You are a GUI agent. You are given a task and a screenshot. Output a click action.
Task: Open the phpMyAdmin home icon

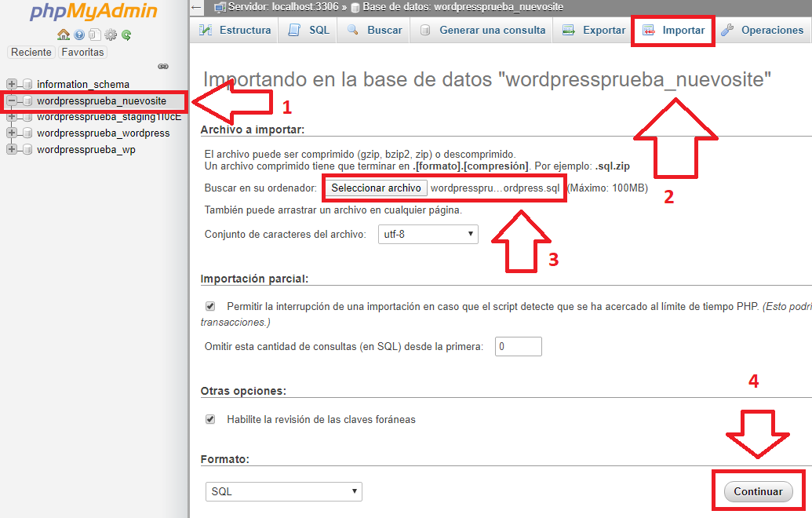64,35
